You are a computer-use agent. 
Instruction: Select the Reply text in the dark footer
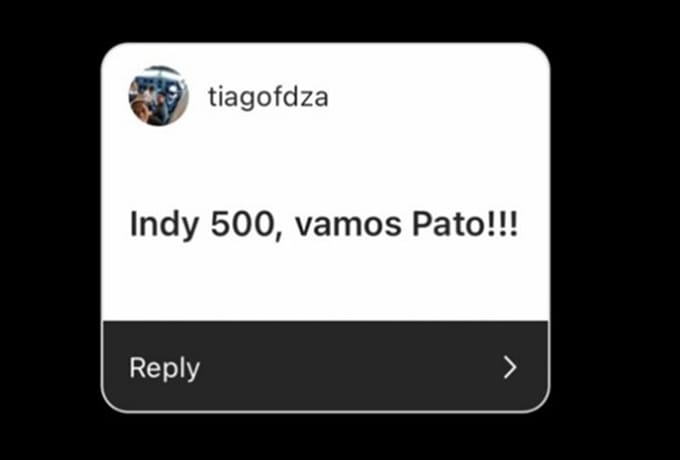point(165,368)
